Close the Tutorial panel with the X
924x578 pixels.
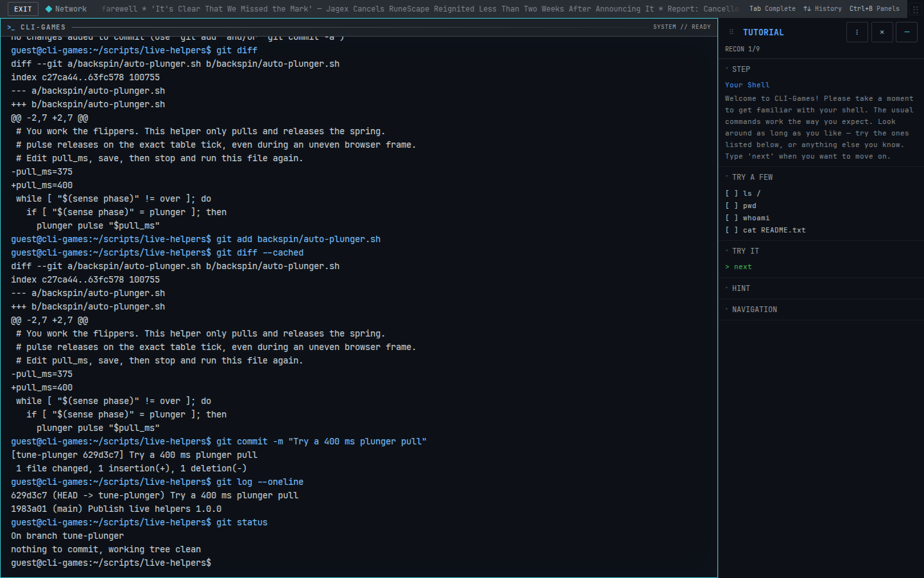(x=882, y=32)
